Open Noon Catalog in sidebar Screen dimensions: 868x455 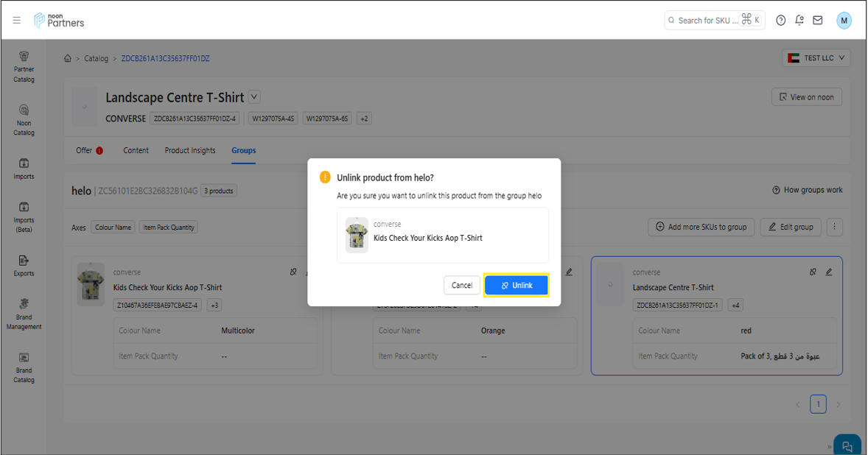[24, 119]
